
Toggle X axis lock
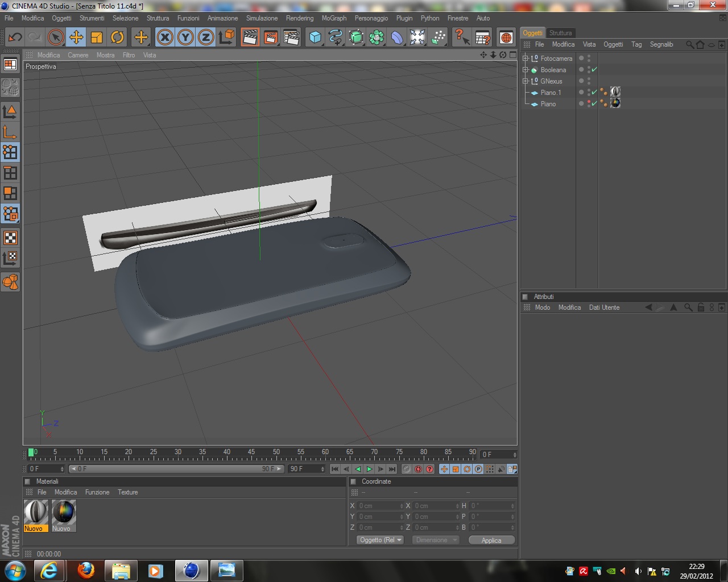point(164,38)
